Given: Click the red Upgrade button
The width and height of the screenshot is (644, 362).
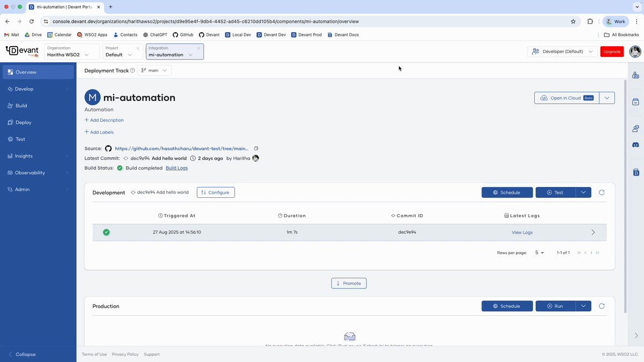Looking at the screenshot, I should [612, 51].
